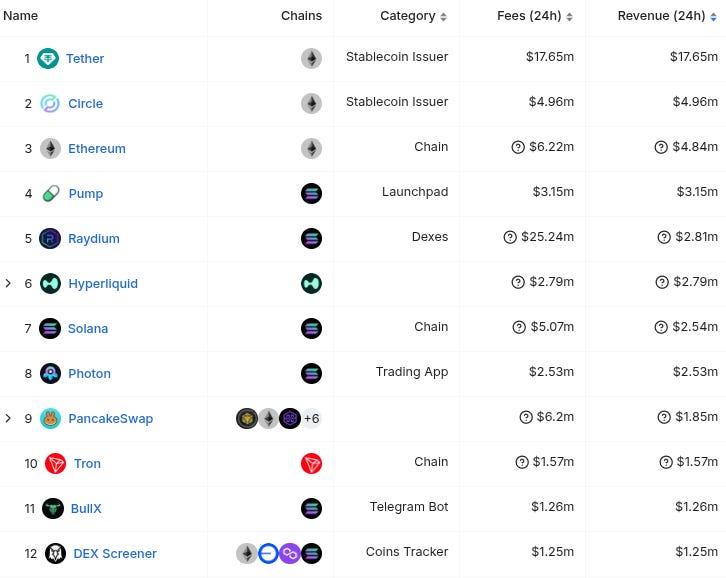The width and height of the screenshot is (726, 578).
Task: Click the BullX bull logo icon
Action: (53, 509)
